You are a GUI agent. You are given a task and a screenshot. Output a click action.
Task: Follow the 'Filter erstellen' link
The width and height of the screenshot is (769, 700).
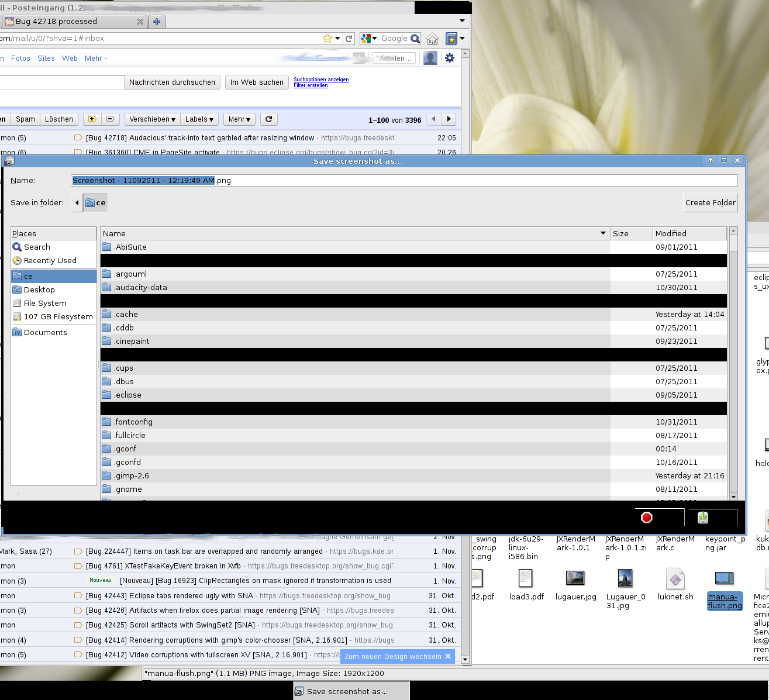pos(311,85)
